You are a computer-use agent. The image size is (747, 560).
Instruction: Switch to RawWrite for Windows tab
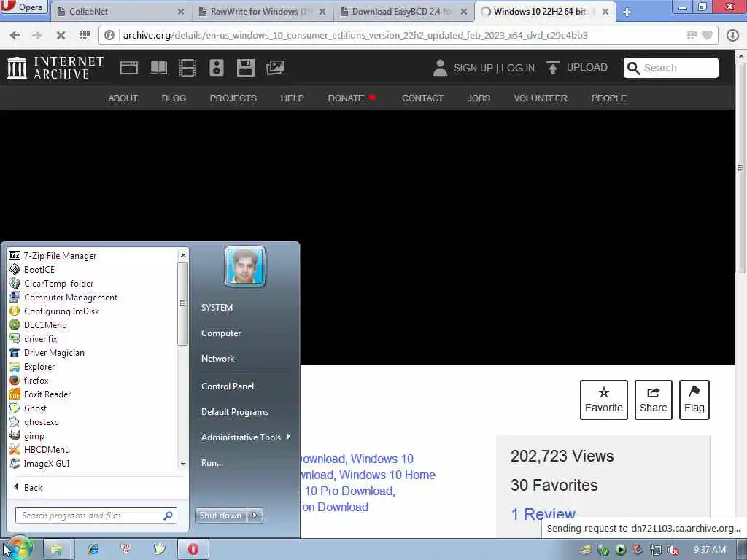click(263, 12)
